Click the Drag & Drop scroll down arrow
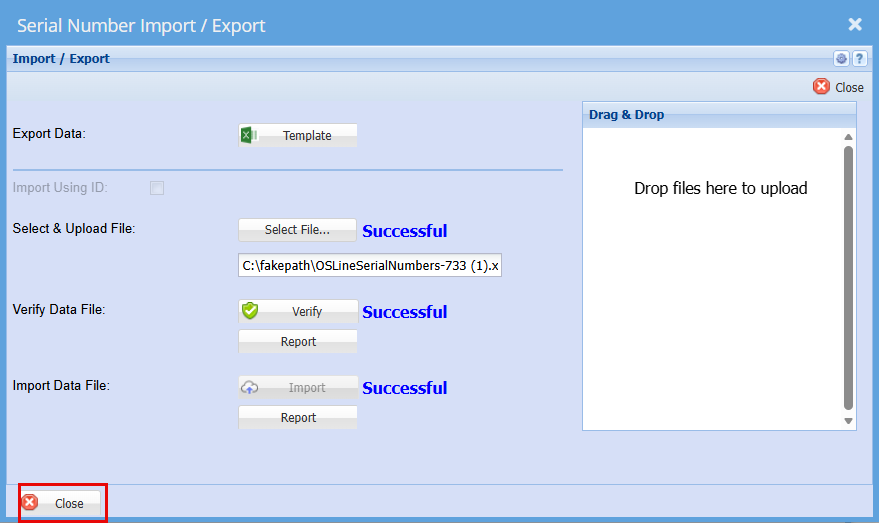 click(848, 421)
